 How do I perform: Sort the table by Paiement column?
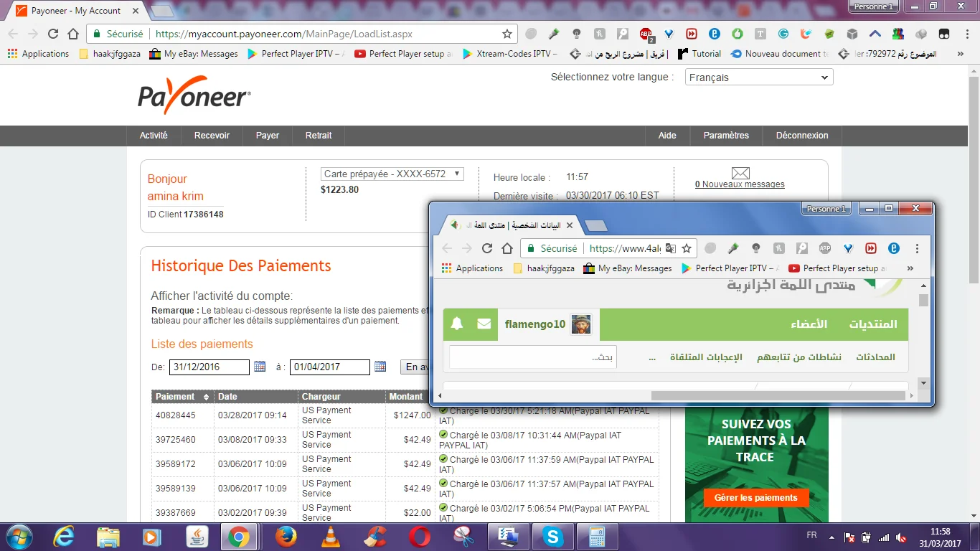[x=207, y=397]
